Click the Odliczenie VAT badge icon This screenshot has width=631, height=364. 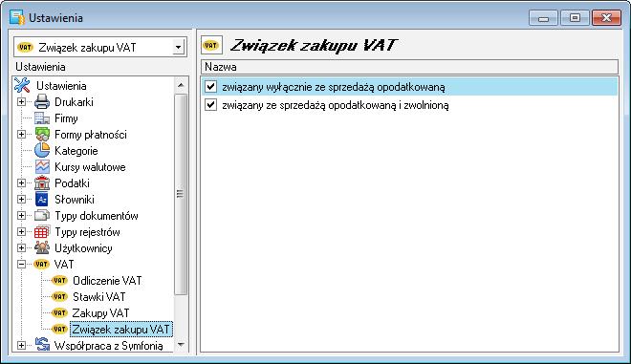(59, 280)
